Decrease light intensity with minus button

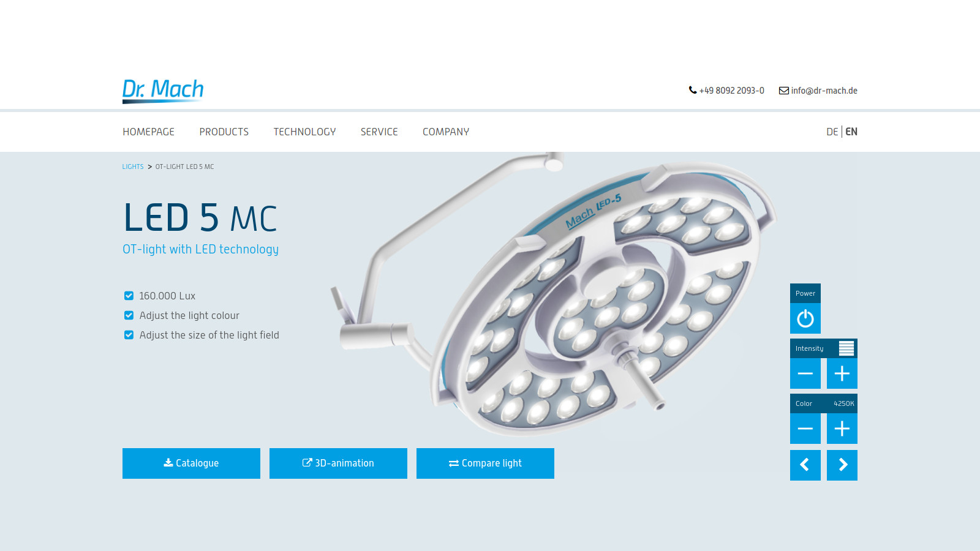(805, 373)
